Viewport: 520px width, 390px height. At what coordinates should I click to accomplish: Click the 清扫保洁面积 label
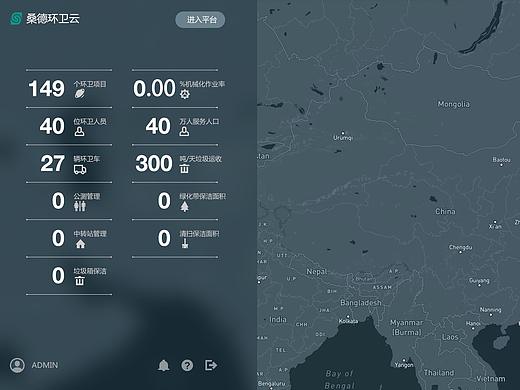199,233
